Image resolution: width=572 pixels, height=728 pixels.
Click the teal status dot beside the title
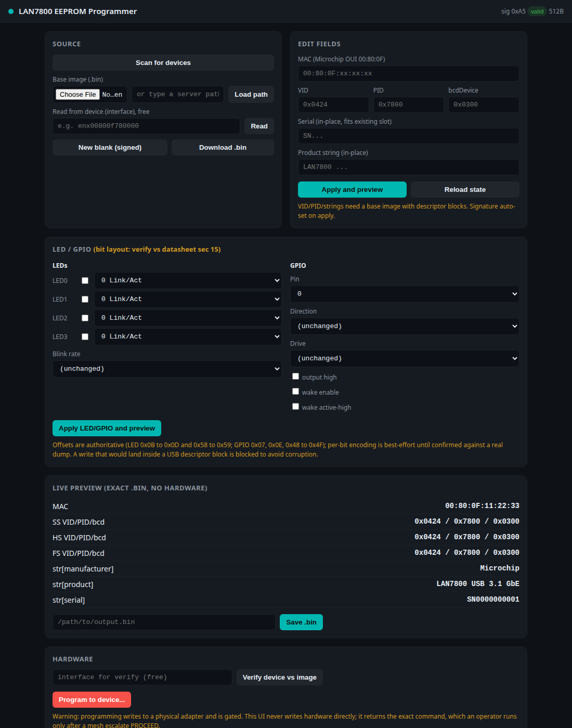click(11, 11)
